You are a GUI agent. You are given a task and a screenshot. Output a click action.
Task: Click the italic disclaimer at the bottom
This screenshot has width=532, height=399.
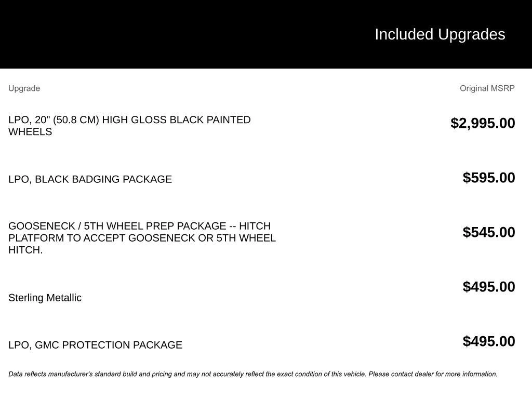pos(252,374)
